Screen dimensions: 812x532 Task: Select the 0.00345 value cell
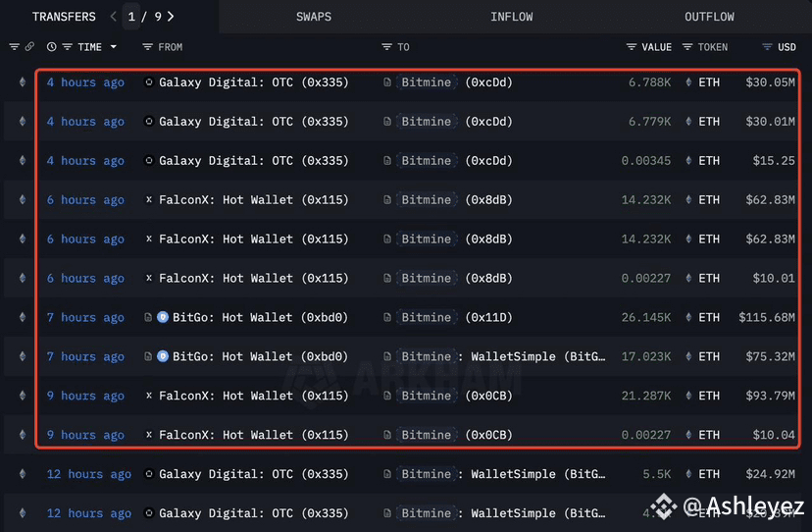pyautogui.click(x=645, y=161)
